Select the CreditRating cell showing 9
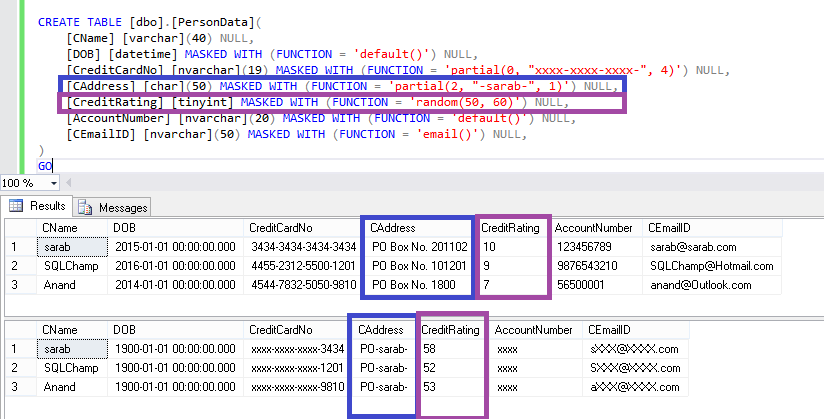 click(513, 266)
